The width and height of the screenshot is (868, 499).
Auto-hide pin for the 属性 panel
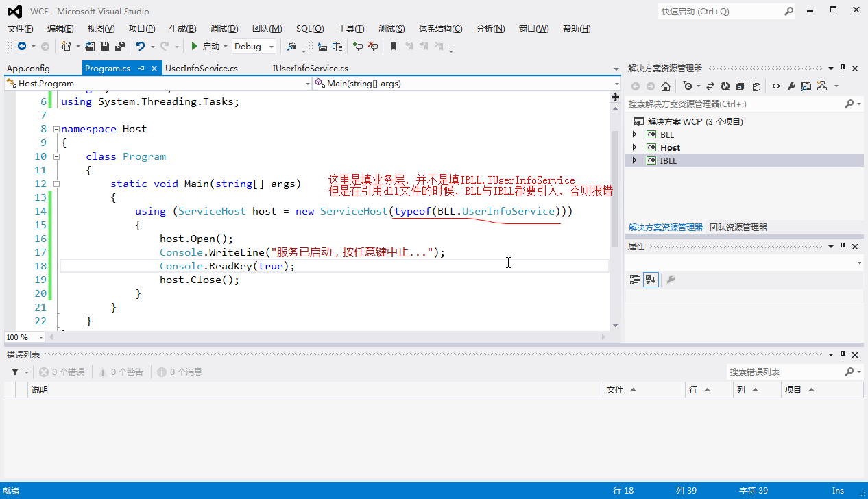click(x=843, y=246)
